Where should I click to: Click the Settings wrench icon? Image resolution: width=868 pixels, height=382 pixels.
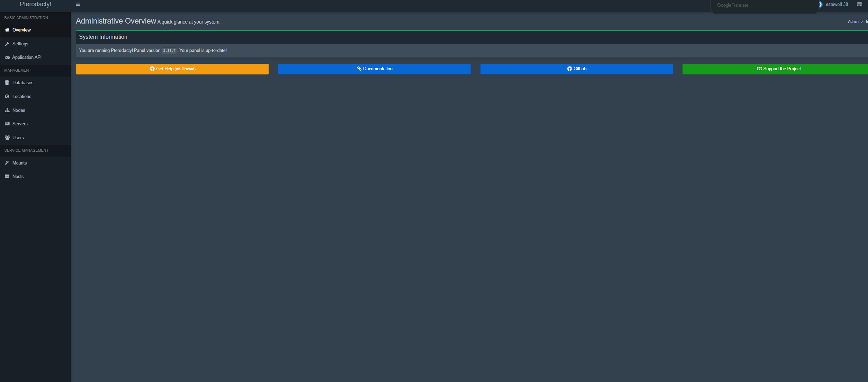pos(7,44)
